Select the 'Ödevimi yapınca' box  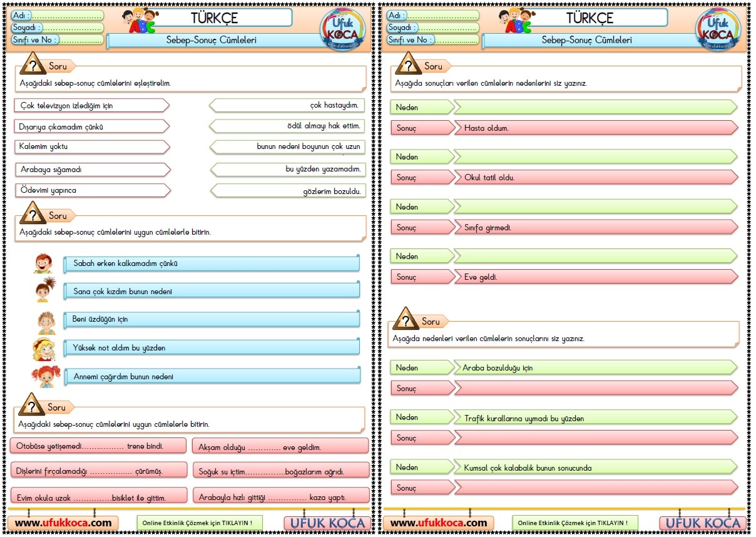(x=93, y=190)
